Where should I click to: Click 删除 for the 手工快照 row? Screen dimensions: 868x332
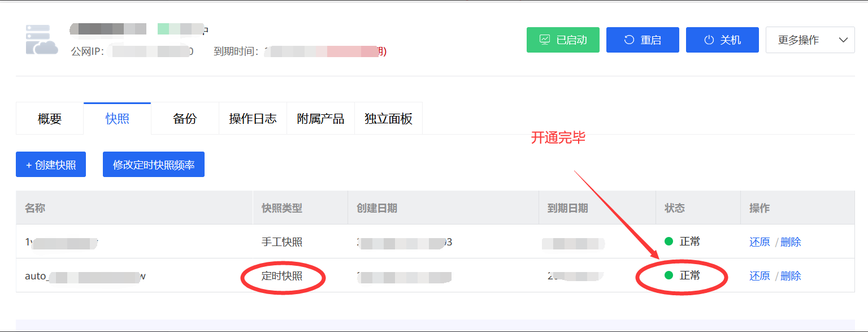tap(791, 242)
